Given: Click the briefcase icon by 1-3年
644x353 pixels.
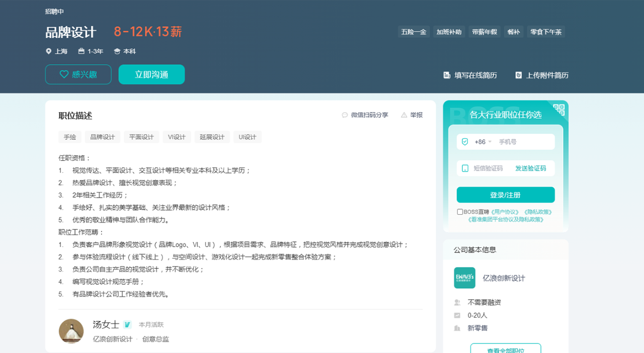Looking at the screenshot, I should [x=82, y=51].
